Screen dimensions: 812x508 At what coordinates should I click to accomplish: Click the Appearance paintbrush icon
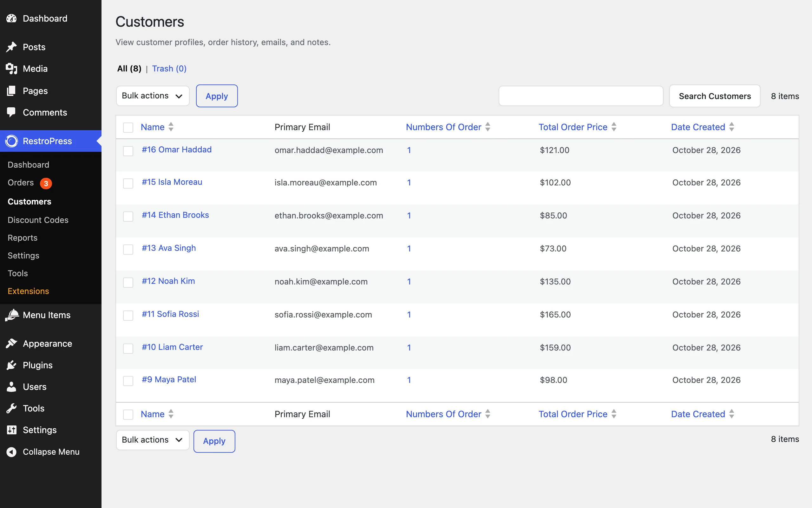[x=11, y=343]
